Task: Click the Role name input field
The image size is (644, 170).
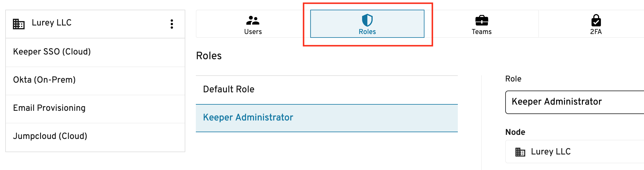Action: [x=575, y=102]
